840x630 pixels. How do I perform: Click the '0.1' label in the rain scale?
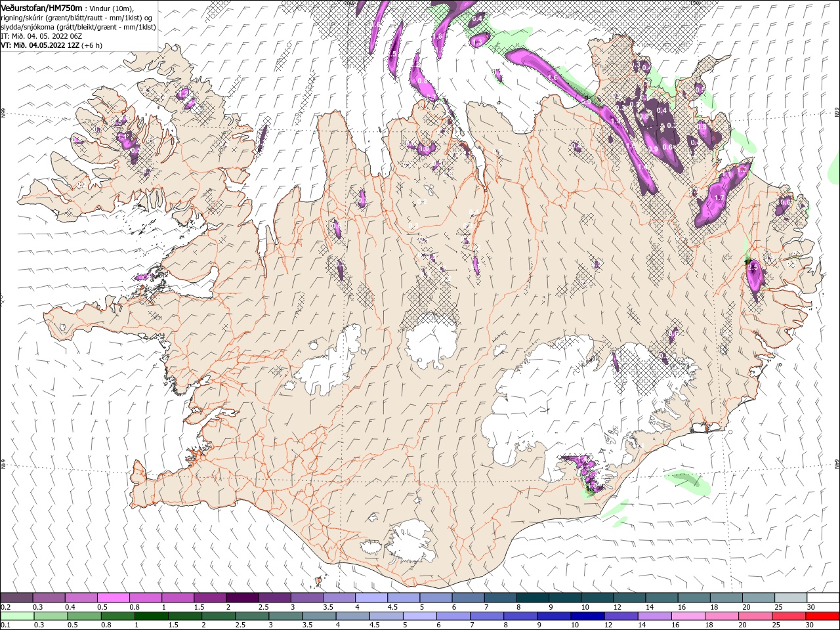click(5, 625)
